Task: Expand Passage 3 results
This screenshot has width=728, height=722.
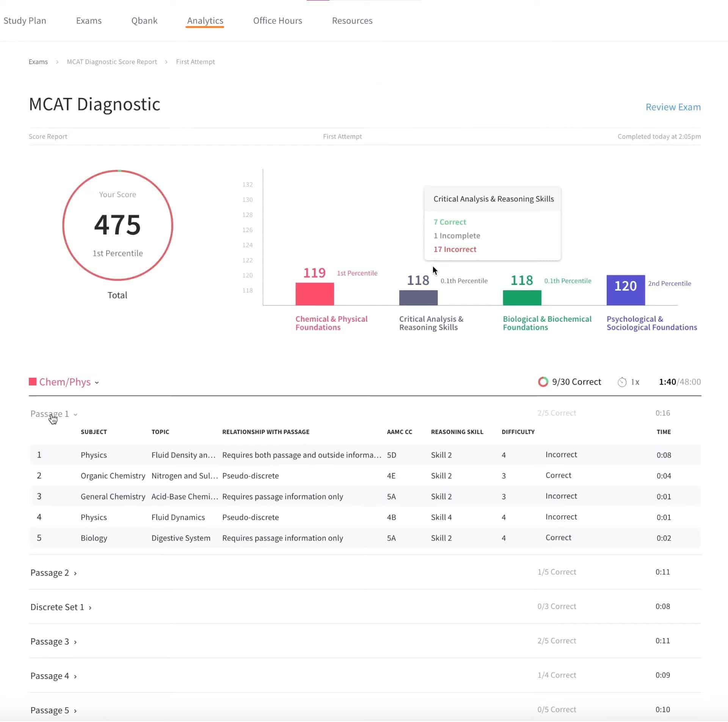Action: [75, 642]
